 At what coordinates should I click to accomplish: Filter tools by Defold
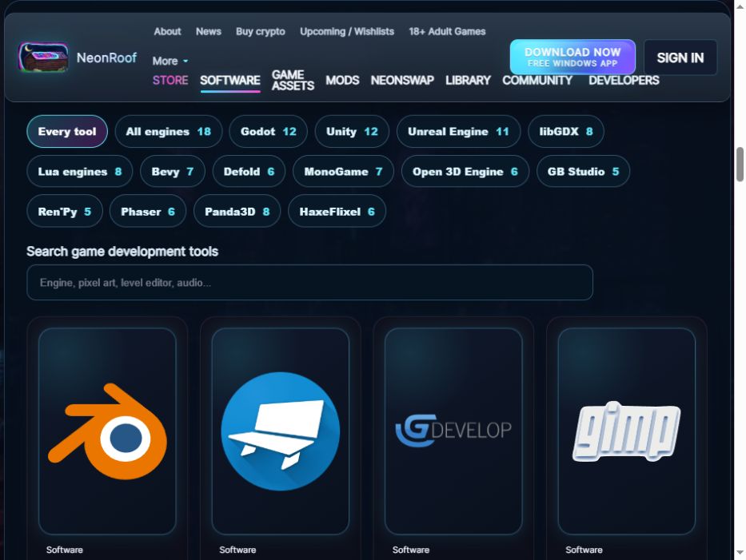tap(249, 171)
